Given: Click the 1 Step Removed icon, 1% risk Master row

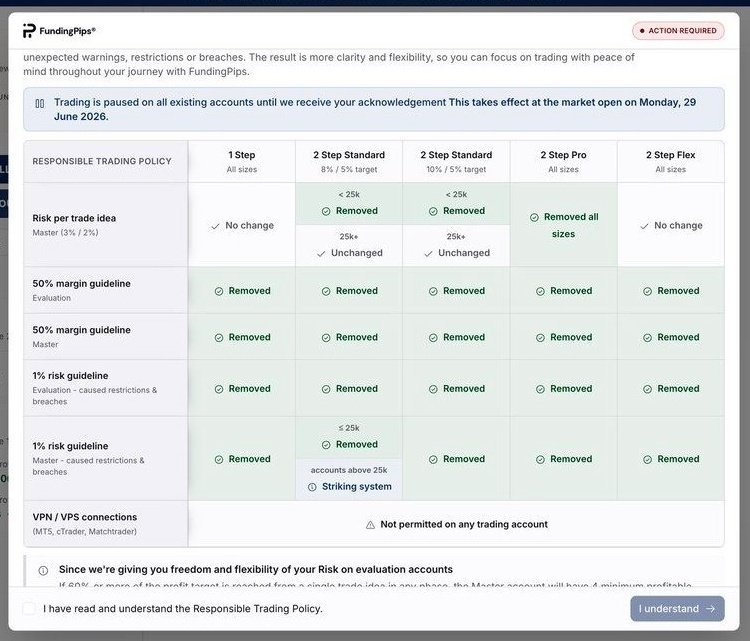Looking at the screenshot, I should [x=219, y=460].
